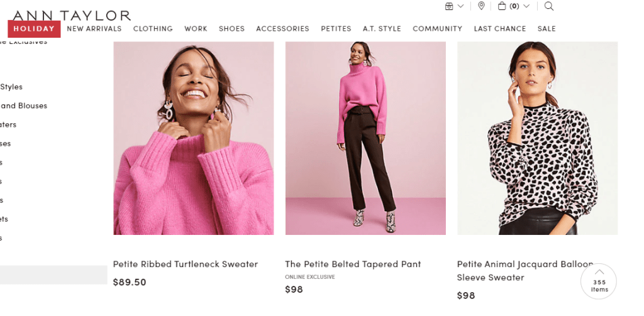This screenshot has height=316, width=644.
Task: Open the account box icon
Action: [x=449, y=6]
